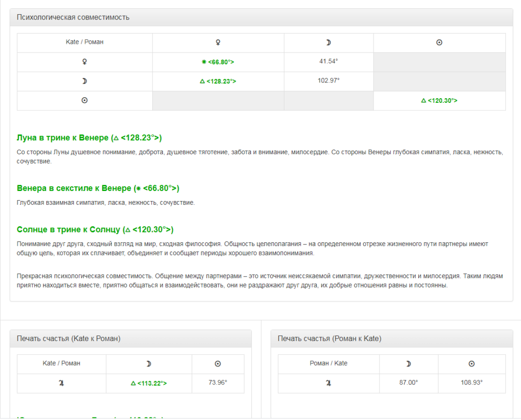The height and width of the screenshot is (420, 521).
Task: Click the 'Психологическая совместимость' panel header
Action: pyautogui.click(x=73, y=17)
